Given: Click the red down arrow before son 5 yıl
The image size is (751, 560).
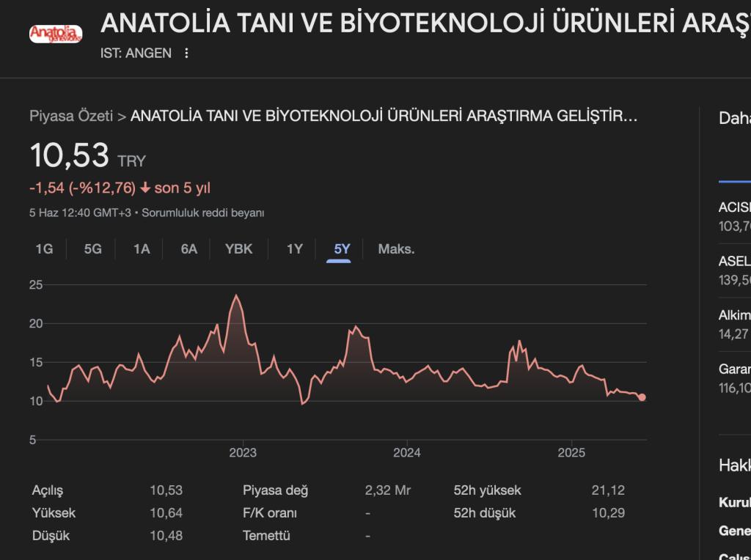Looking at the screenshot, I should pyautogui.click(x=144, y=188).
